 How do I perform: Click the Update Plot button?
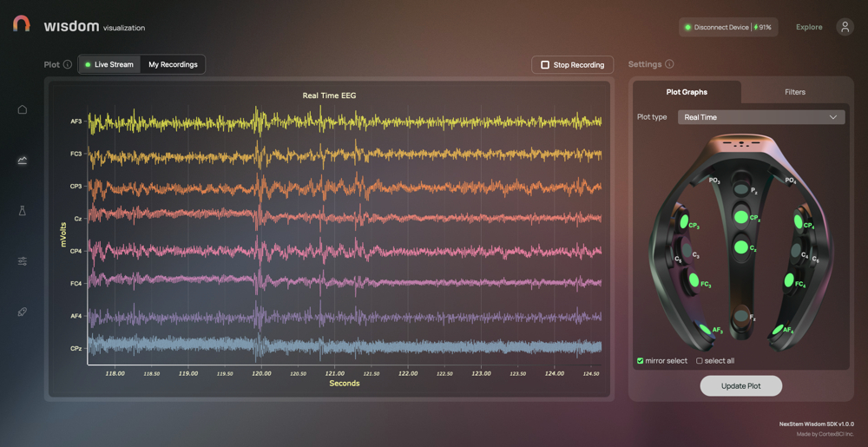pos(740,386)
